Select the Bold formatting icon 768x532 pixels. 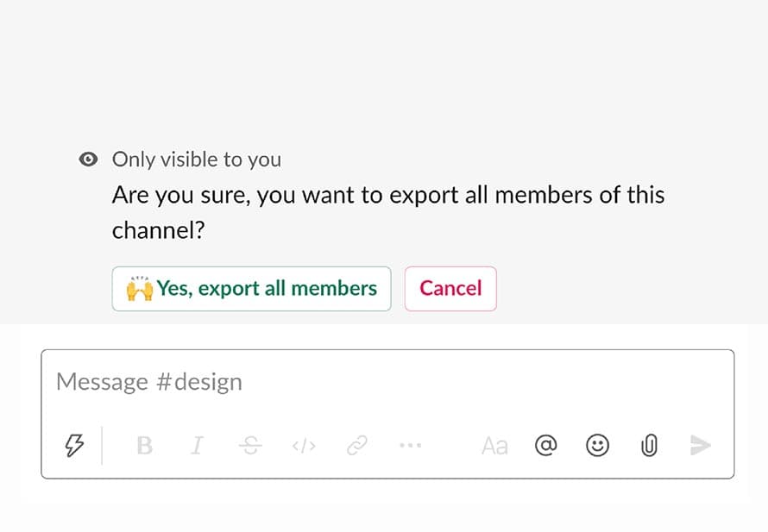[144, 446]
